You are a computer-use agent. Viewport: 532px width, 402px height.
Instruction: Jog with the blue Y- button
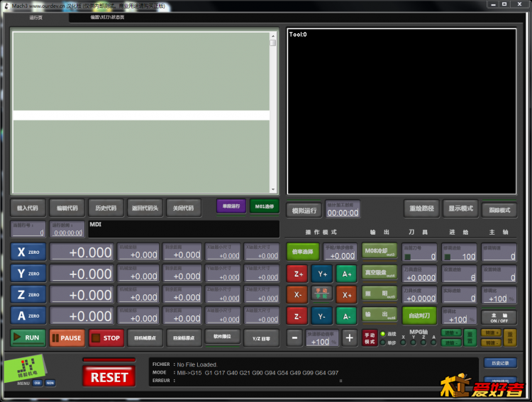point(322,316)
